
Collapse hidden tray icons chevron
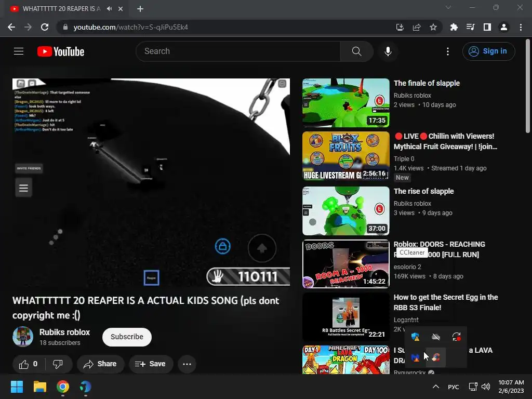coord(436,387)
